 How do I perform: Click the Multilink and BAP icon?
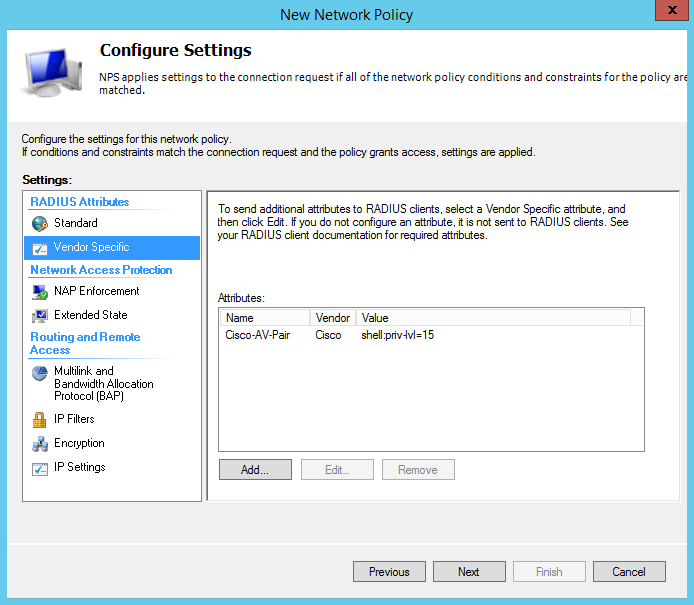[x=39, y=373]
